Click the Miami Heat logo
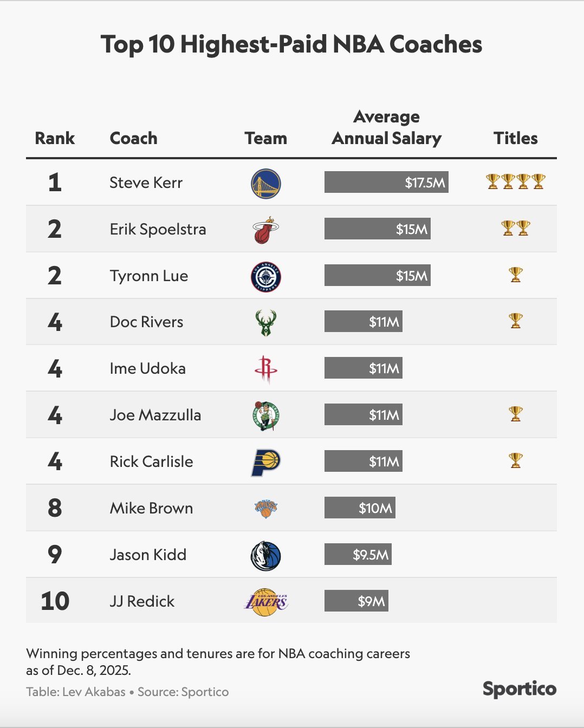The image size is (584, 728). 265,230
